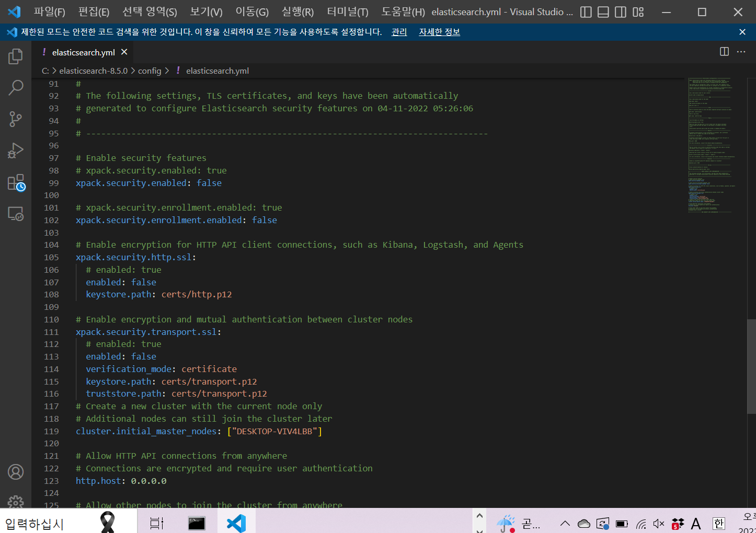Click Visual Studio Code taskbar icon
This screenshot has height=533, width=756.
[x=236, y=523]
